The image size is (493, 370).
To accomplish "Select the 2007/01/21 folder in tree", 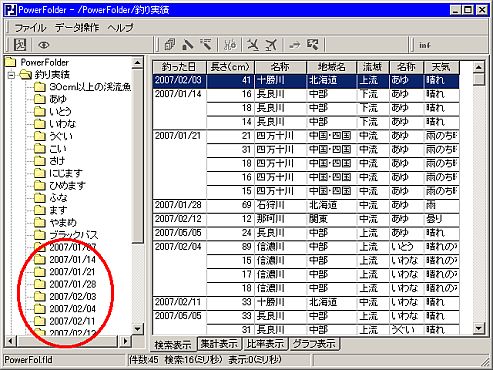I will coord(72,272).
